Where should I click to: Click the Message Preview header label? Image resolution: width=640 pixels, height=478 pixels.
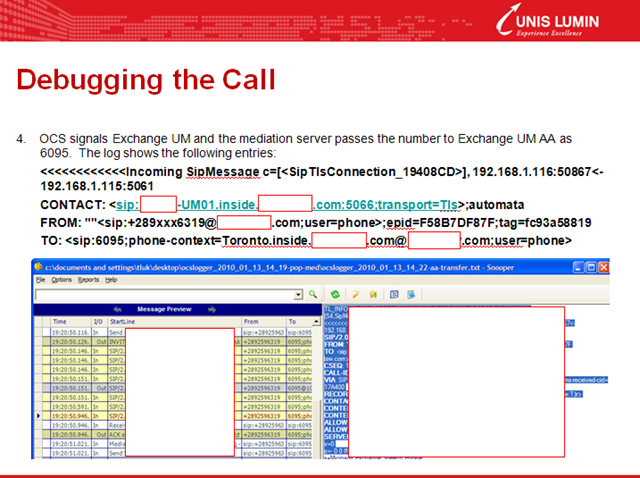[164, 309]
